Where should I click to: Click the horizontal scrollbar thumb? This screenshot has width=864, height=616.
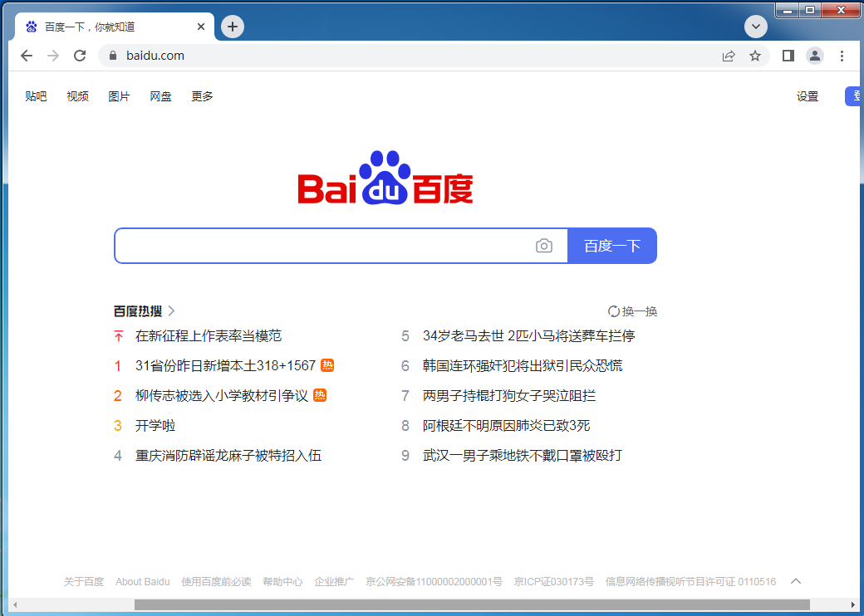tap(472, 605)
